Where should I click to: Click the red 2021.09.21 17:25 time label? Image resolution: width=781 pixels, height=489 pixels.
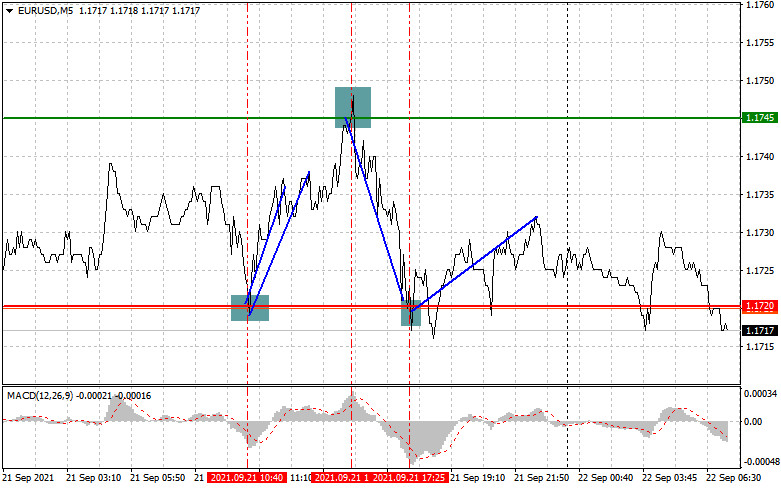(409, 478)
